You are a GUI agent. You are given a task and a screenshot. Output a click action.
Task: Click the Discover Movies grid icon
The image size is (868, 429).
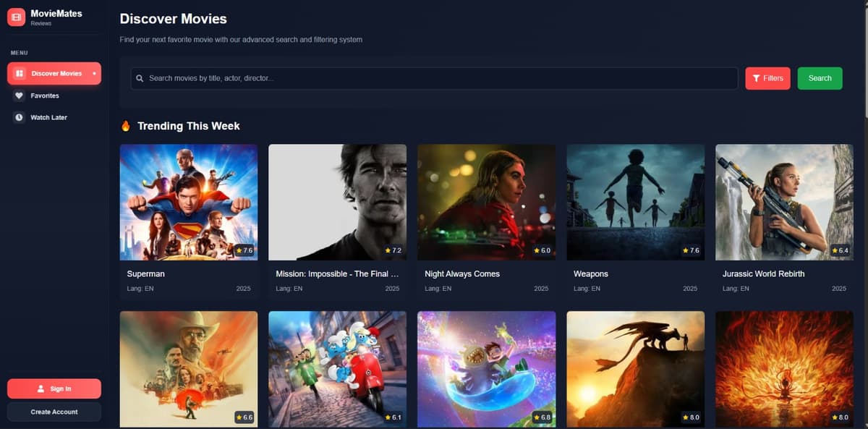pos(20,73)
